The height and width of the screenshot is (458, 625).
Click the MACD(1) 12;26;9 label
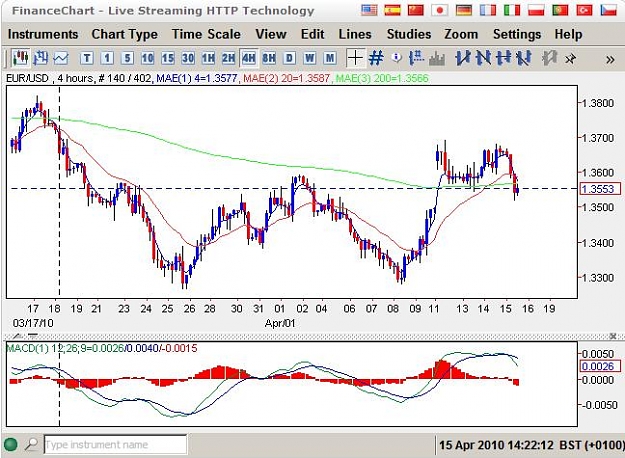(102, 348)
